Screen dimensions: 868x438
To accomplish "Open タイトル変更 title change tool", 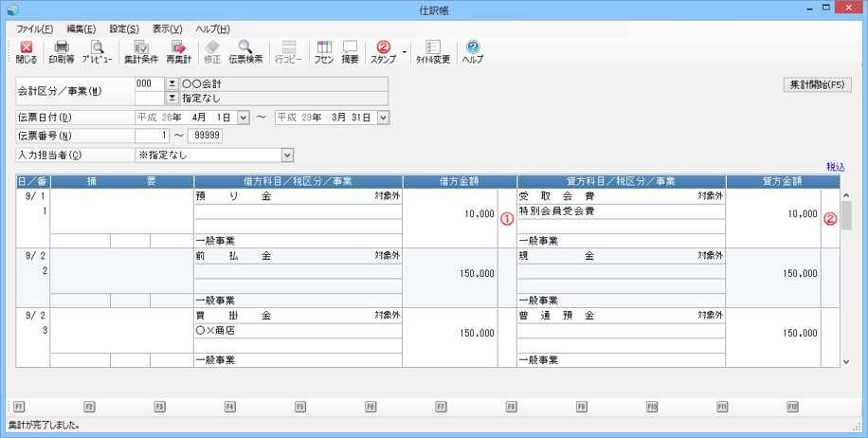I will pyautogui.click(x=433, y=51).
